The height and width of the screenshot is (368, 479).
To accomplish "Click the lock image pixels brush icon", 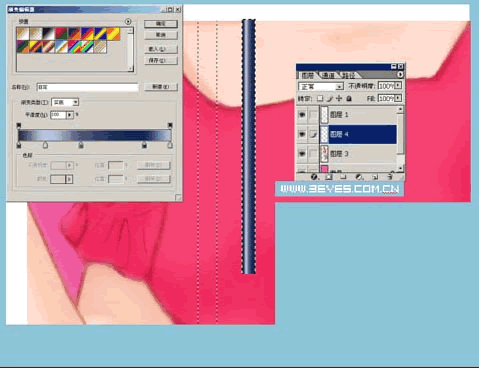I will pos(329,98).
